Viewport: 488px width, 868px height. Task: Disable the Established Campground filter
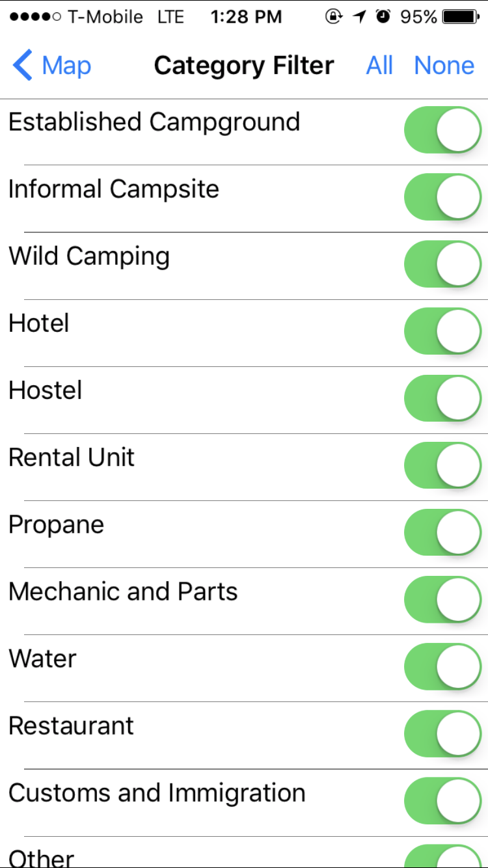[x=442, y=130]
